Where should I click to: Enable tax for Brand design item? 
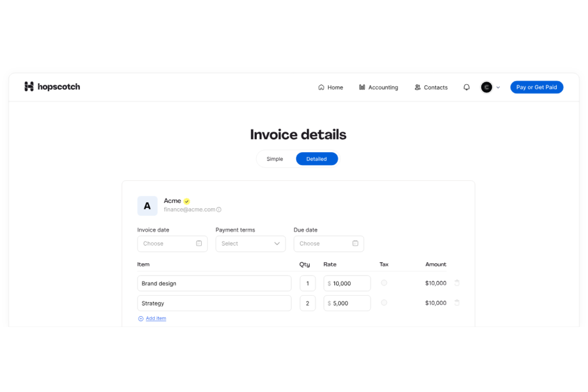click(x=384, y=283)
